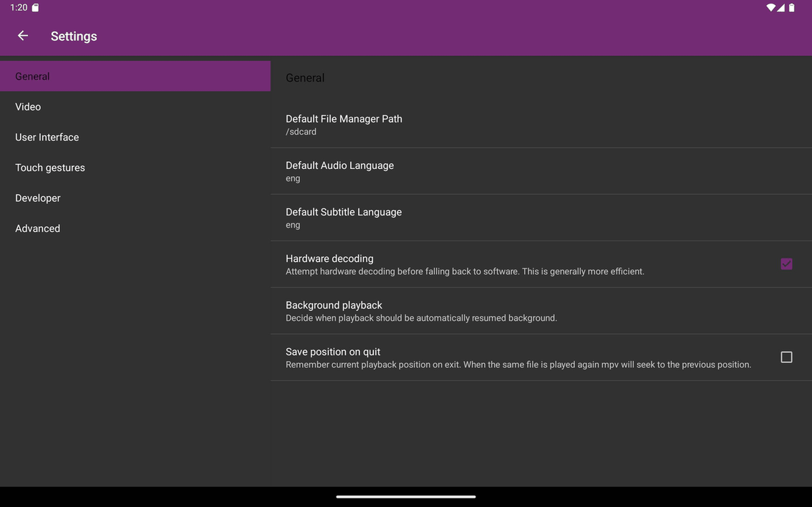812x507 pixels.
Task: Enable Save position on quit
Action: (x=786, y=356)
